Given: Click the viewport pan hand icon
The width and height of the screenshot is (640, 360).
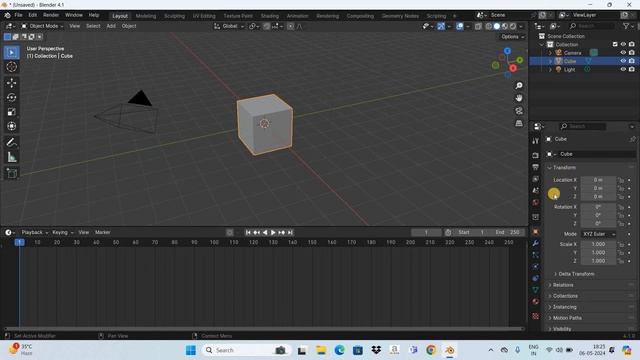Looking at the screenshot, I should (519, 98).
